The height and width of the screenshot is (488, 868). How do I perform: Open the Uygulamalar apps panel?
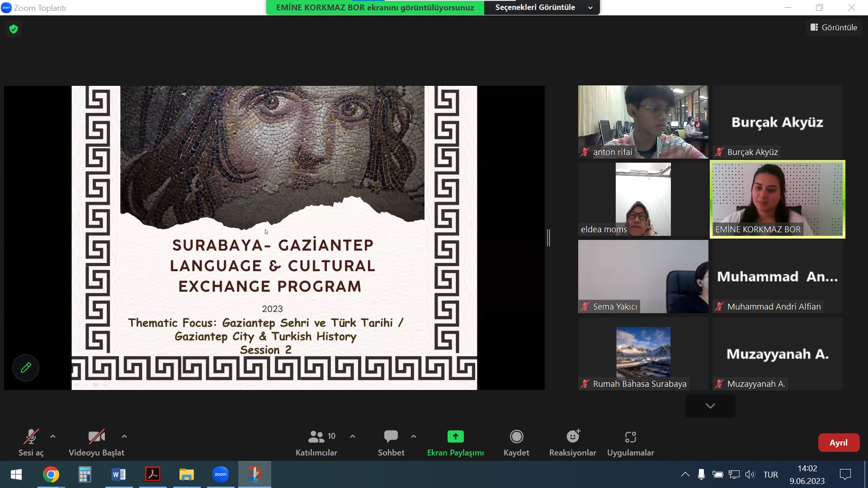tap(630, 442)
